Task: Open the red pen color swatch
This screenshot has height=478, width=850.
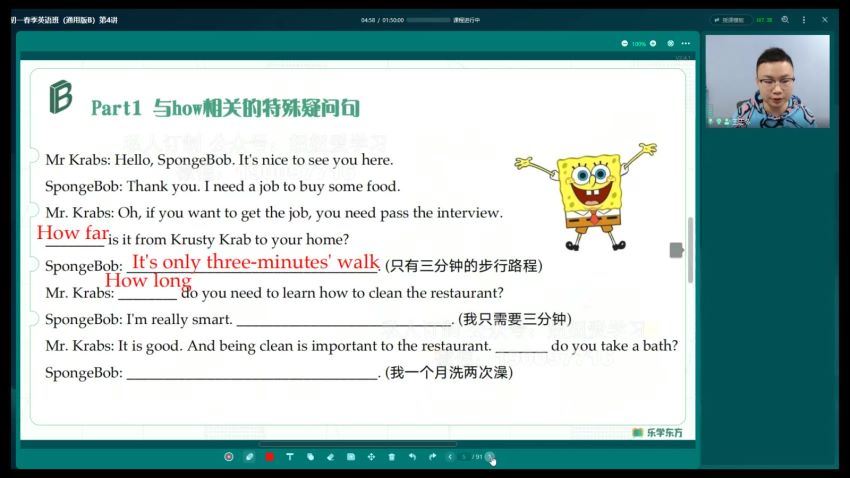Action: 269,457
